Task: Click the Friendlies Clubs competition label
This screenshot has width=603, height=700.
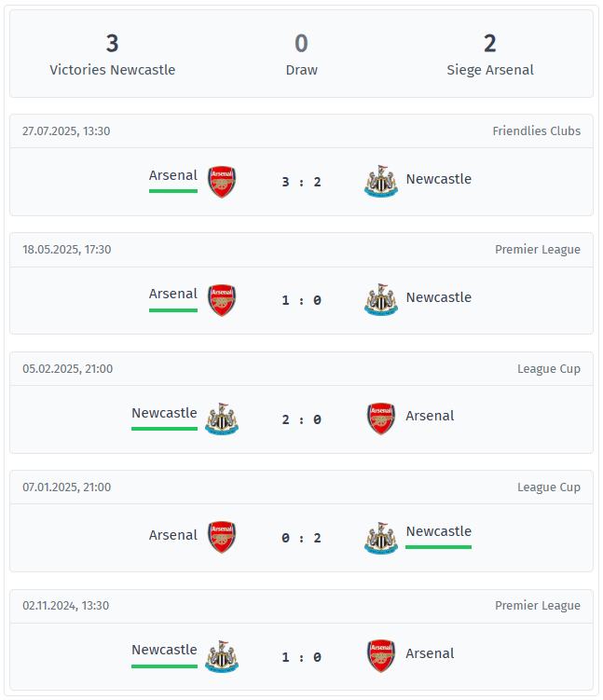Action: click(x=536, y=131)
